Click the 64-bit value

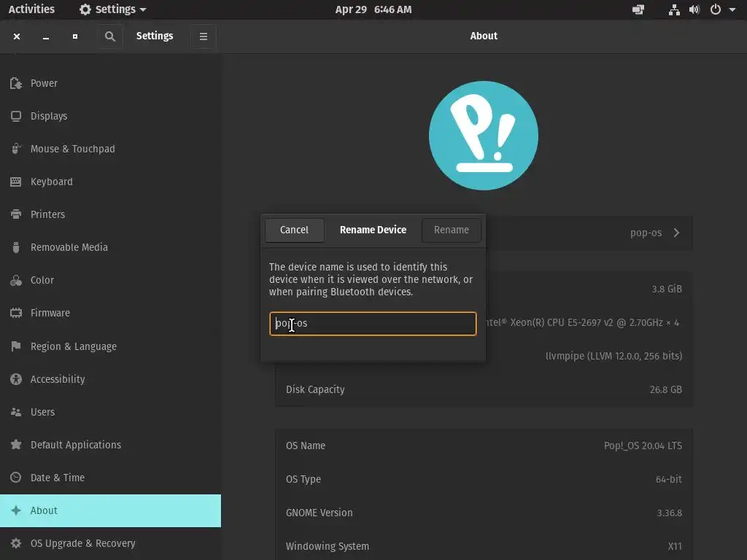tap(668, 479)
